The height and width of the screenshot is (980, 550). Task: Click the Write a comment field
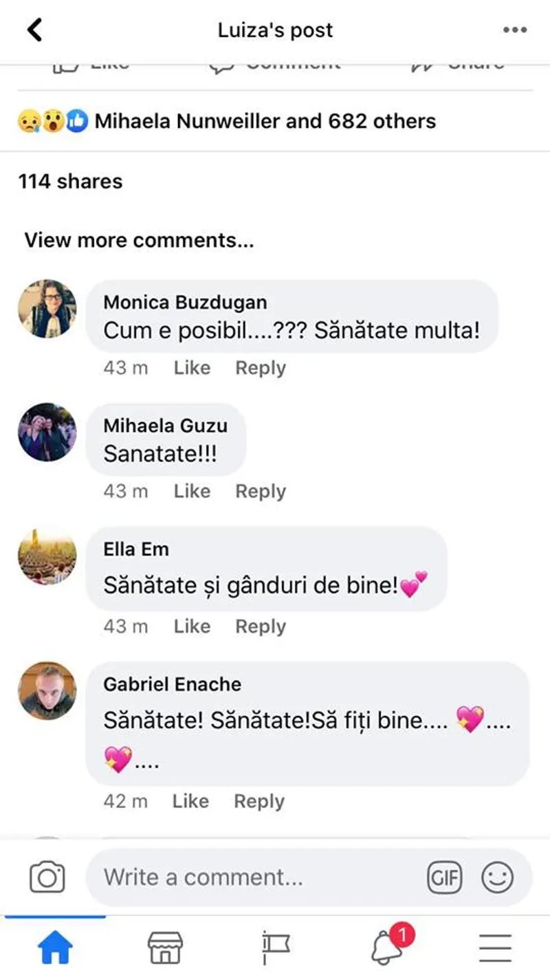tap(254, 877)
